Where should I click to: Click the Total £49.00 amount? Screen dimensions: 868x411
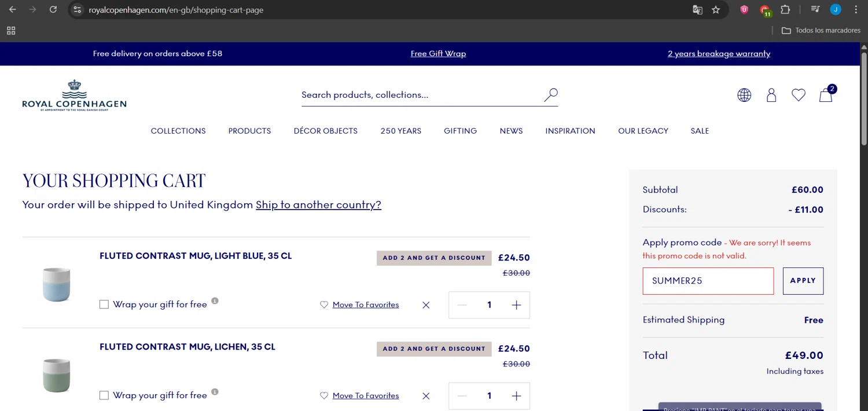[804, 355]
